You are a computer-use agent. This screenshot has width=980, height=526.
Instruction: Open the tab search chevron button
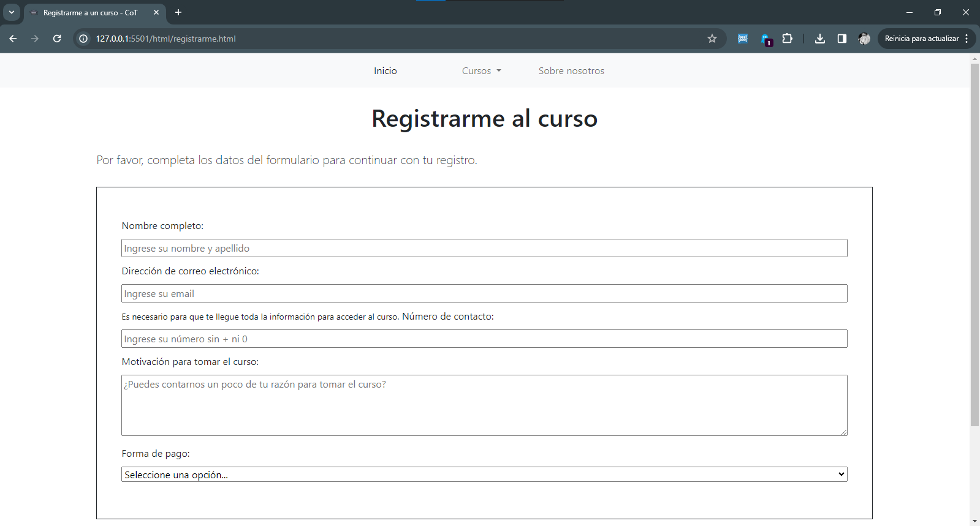tap(12, 12)
